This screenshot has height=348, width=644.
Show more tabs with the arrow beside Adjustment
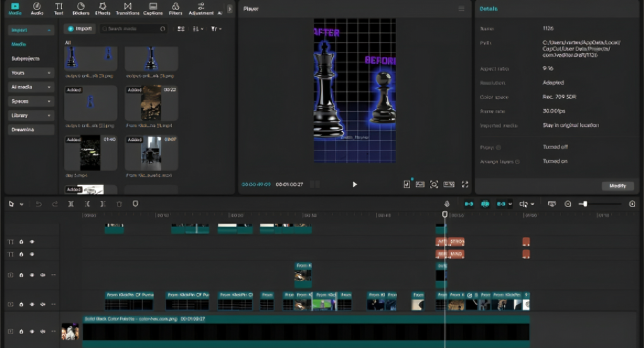click(229, 9)
